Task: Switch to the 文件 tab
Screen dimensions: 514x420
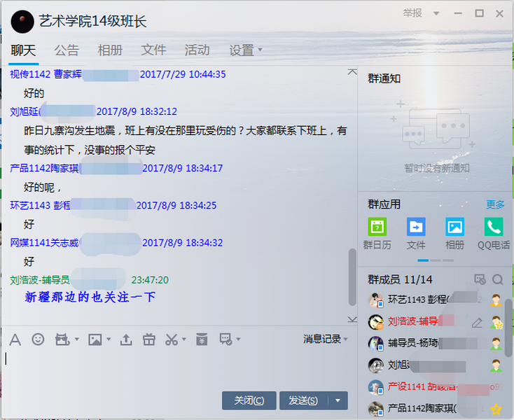Action: pos(153,50)
